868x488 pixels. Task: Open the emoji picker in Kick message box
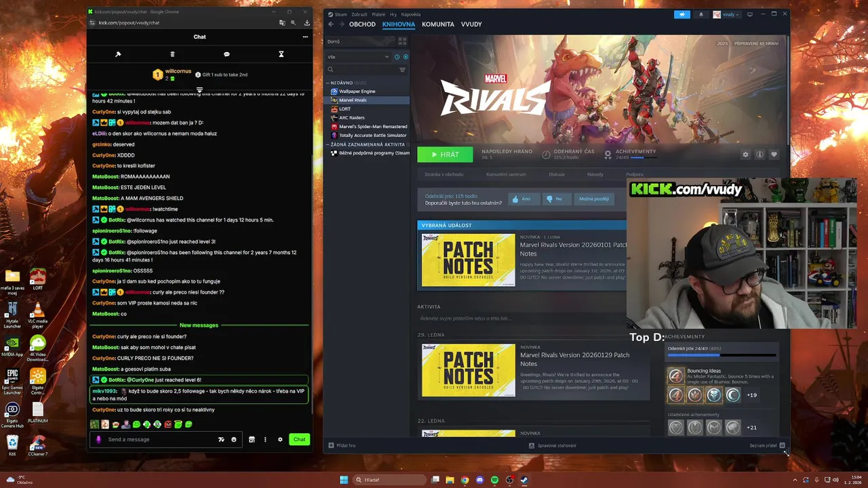234,439
